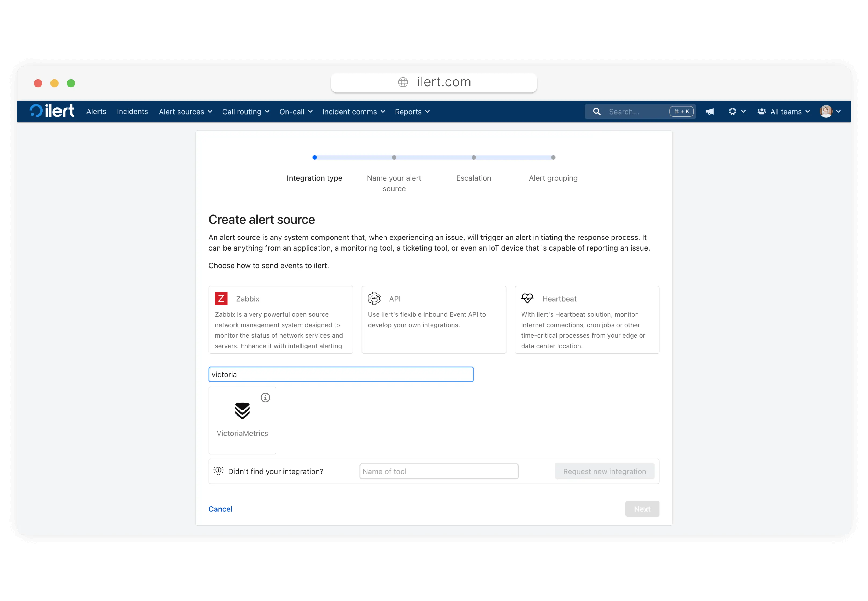The width and height of the screenshot is (868, 601).
Task: Click the Zabbix logo icon
Action: coord(221,298)
